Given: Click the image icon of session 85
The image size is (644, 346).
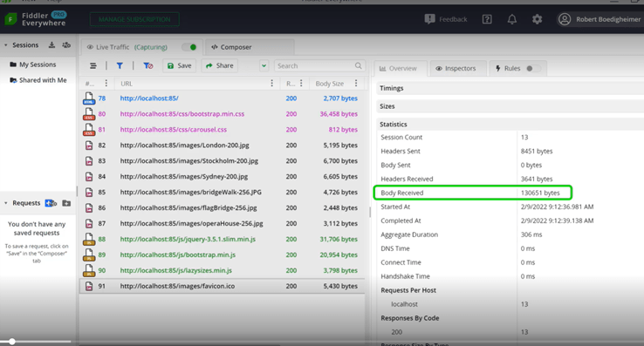Looking at the screenshot, I should [x=89, y=192].
